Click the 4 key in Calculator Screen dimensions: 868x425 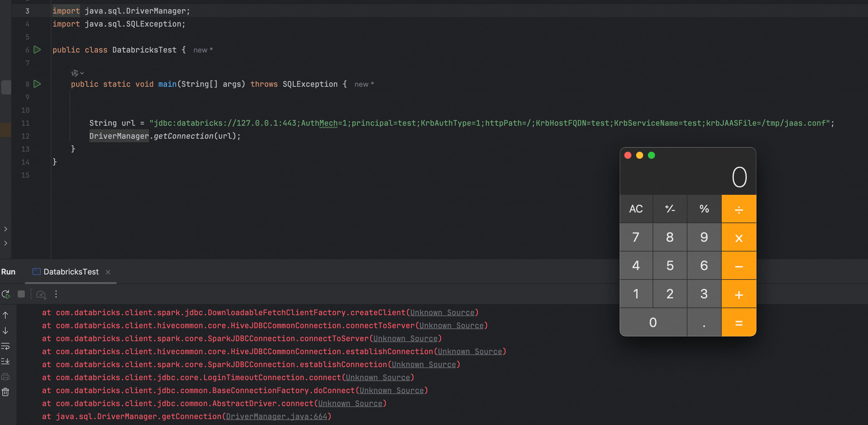click(636, 266)
